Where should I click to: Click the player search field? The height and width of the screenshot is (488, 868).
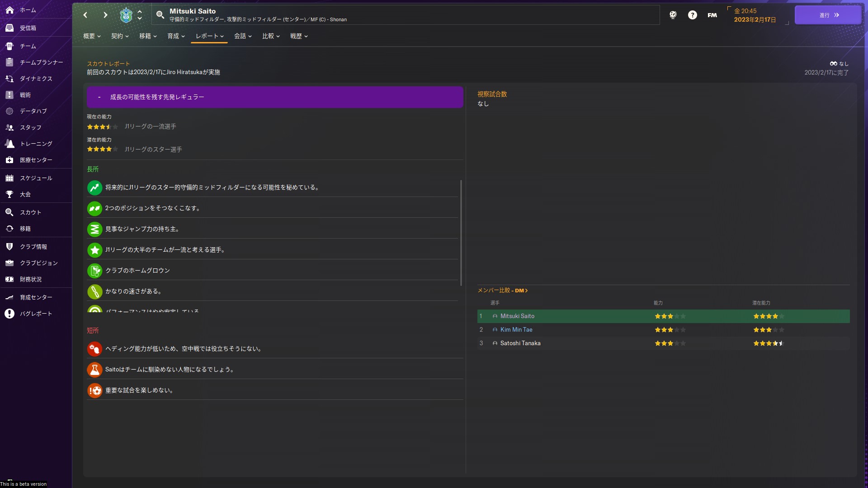pos(407,15)
